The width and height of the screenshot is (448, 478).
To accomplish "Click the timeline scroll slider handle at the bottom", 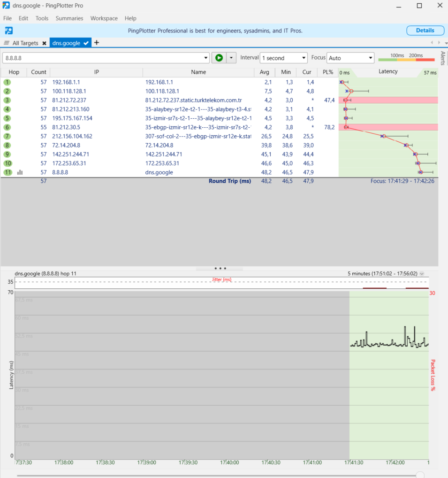I will pyautogui.click(x=420, y=475).
